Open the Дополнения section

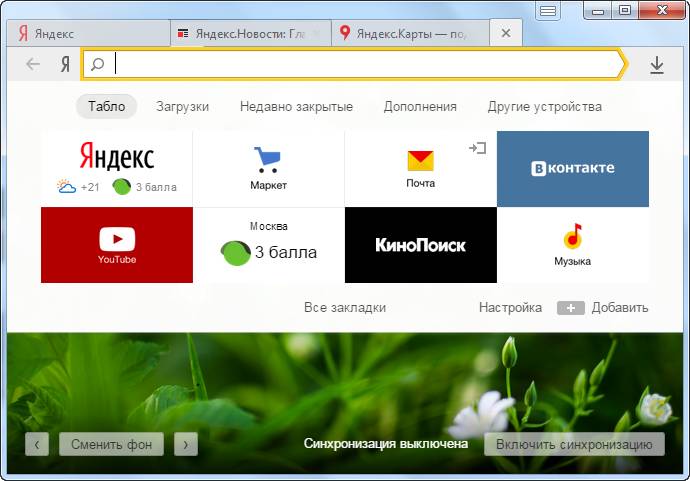click(x=420, y=107)
